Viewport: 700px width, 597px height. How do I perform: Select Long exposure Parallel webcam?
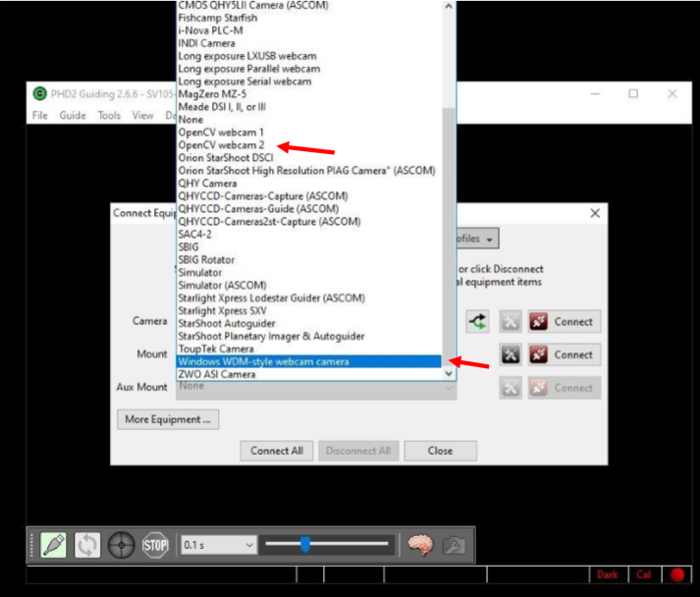click(309, 69)
